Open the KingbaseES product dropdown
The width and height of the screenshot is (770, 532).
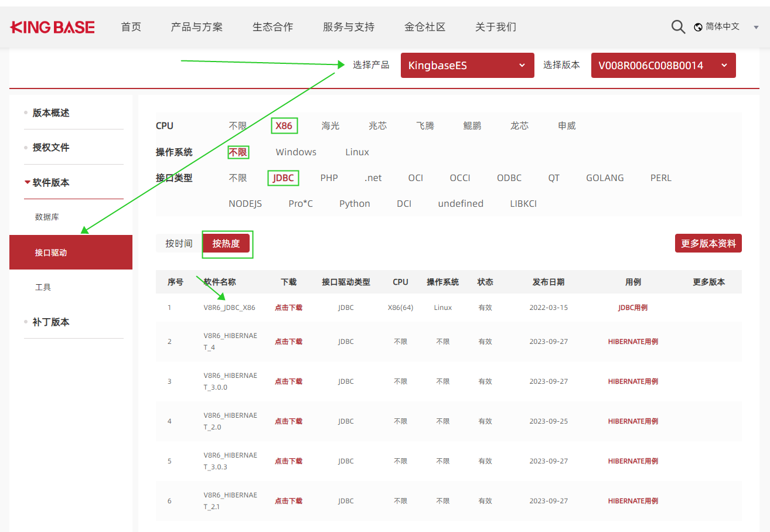click(468, 65)
